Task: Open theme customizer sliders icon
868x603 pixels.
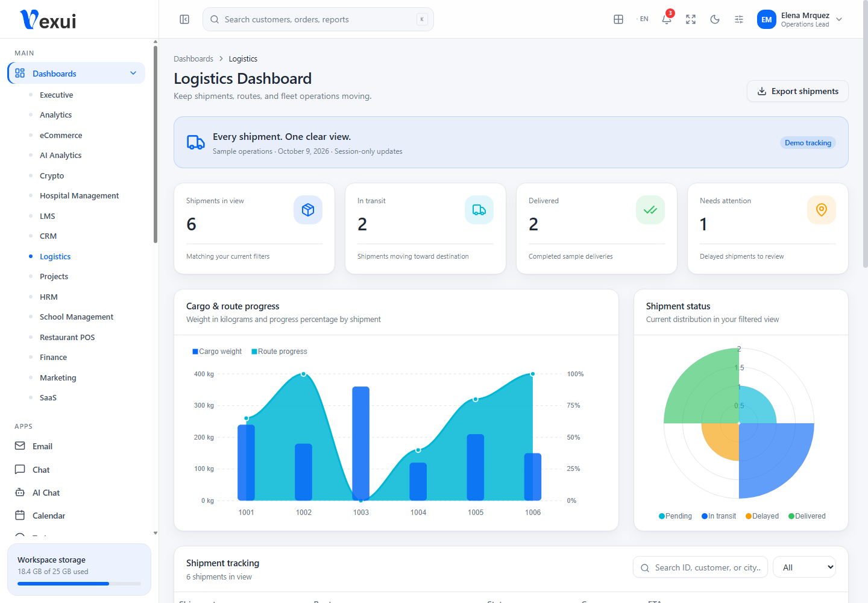Action: [739, 19]
